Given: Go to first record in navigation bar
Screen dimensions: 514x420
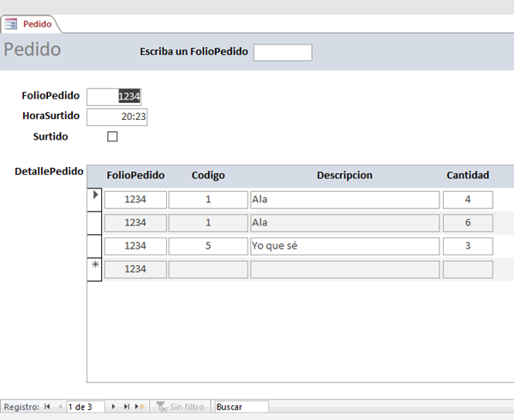Looking at the screenshot, I should click(47, 406).
